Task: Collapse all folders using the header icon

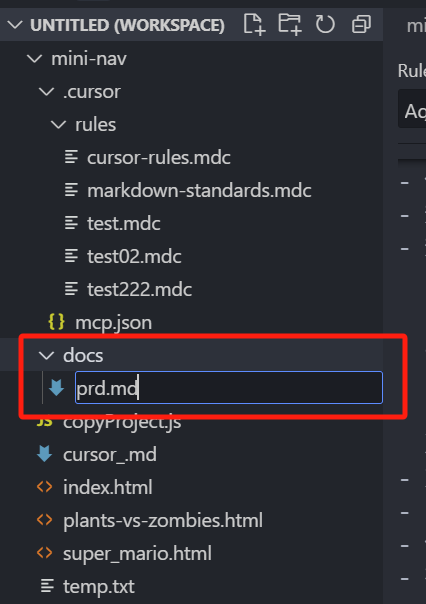Action: click(x=361, y=25)
